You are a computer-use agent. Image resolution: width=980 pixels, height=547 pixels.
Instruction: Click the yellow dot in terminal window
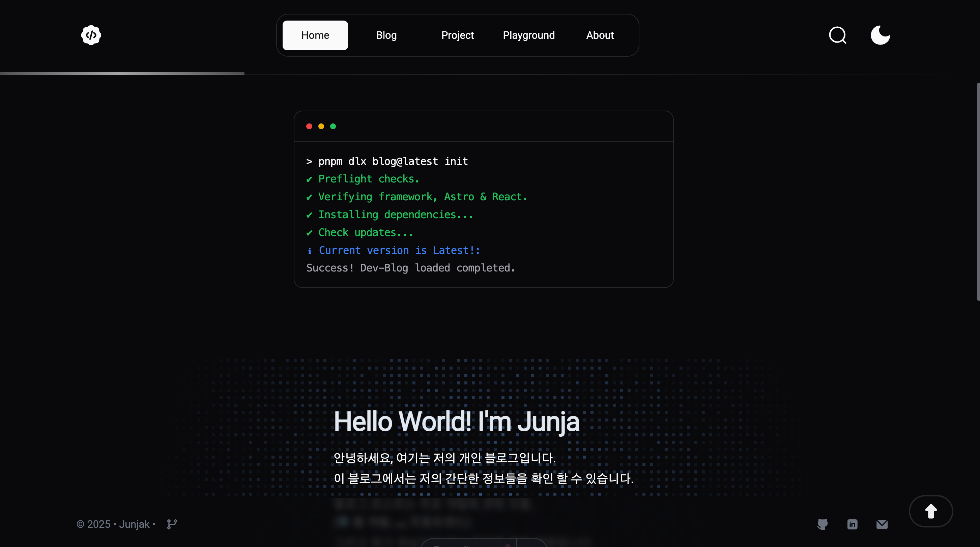pos(321,126)
